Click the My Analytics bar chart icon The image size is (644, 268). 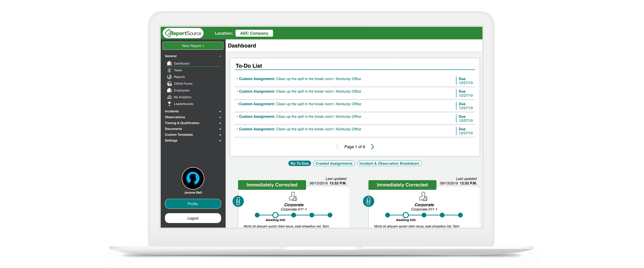pyautogui.click(x=169, y=97)
